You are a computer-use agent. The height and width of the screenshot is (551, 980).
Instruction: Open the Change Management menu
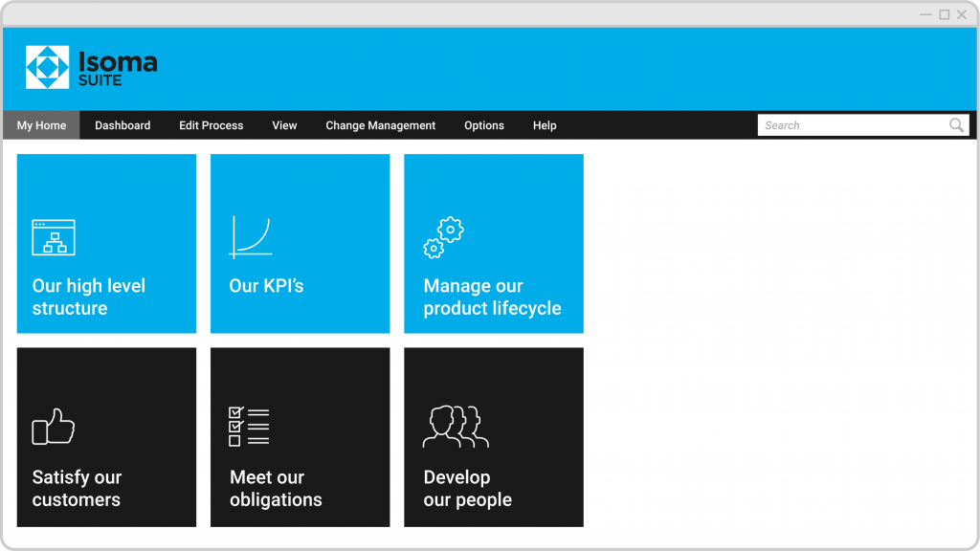(380, 125)
